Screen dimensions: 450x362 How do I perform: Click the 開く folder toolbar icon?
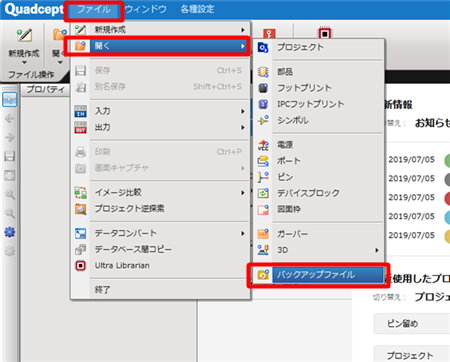(60, 35)
